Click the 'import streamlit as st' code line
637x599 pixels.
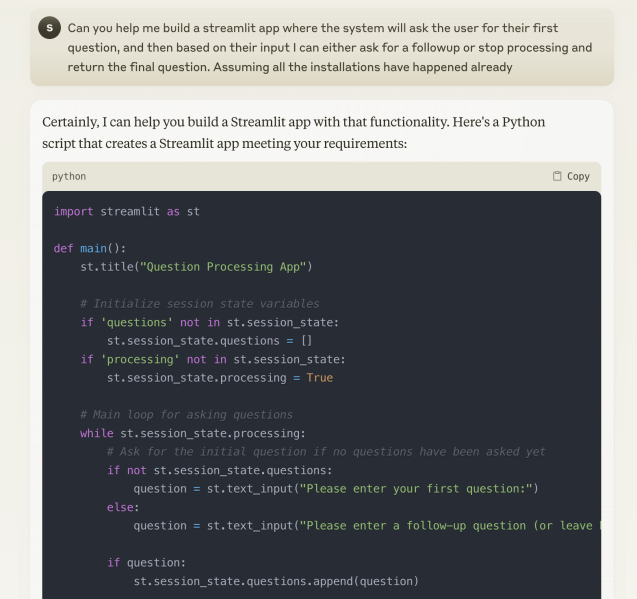click(x=127, y=212)
